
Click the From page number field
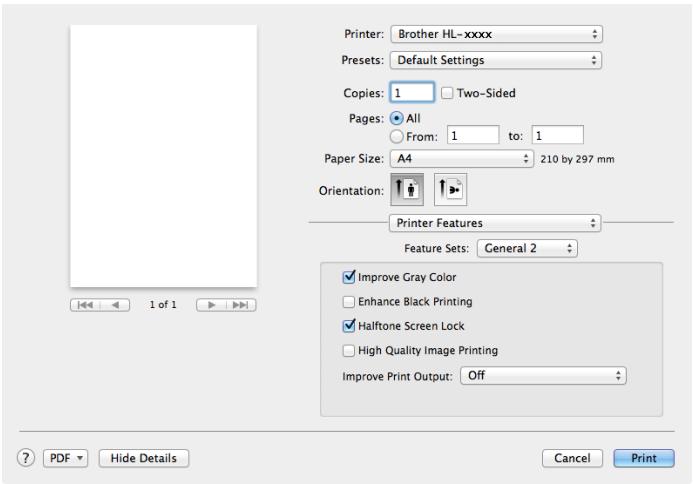(x=473, y=135)
